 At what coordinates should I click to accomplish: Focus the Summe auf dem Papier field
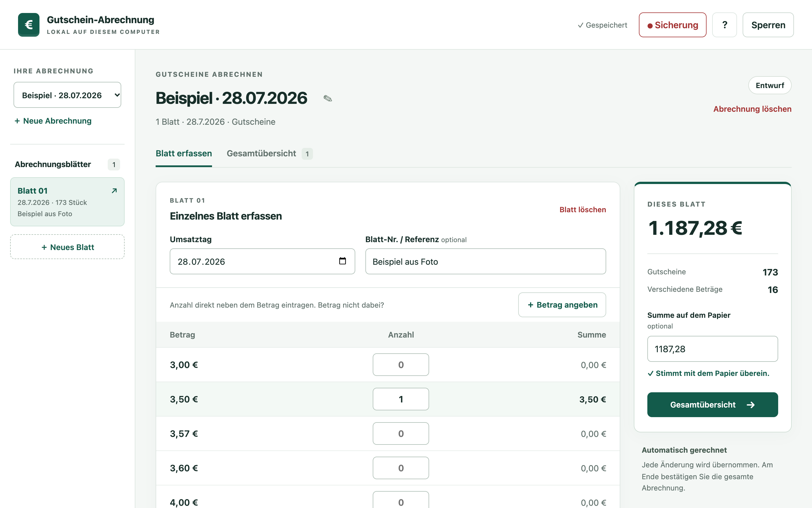pyautogui.click(x=712, y=349)
